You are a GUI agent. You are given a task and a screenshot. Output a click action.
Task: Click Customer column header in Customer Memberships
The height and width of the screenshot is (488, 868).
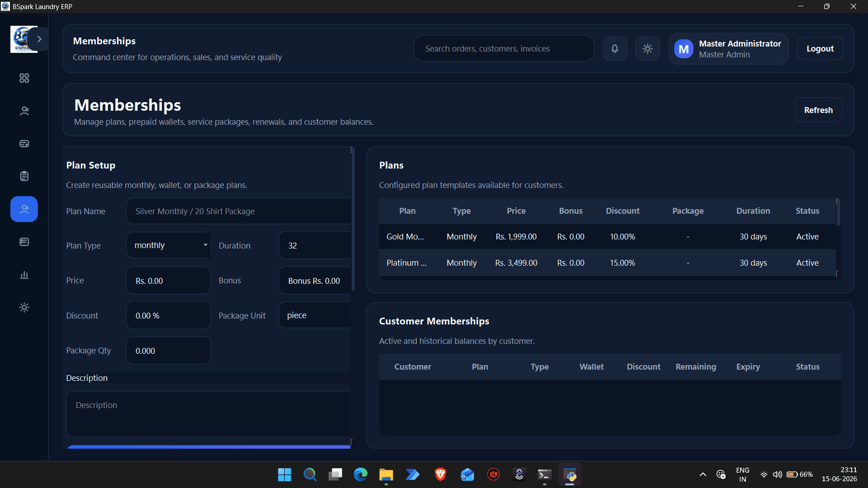tap(412, 366)
